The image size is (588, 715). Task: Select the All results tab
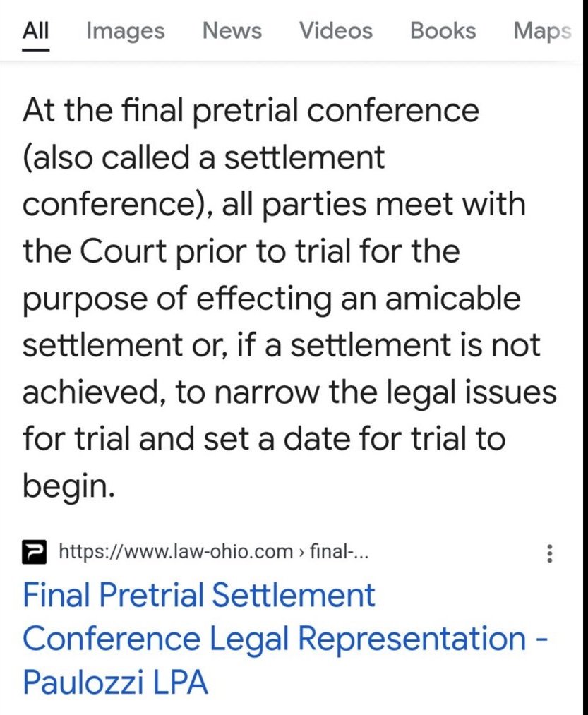35,31
